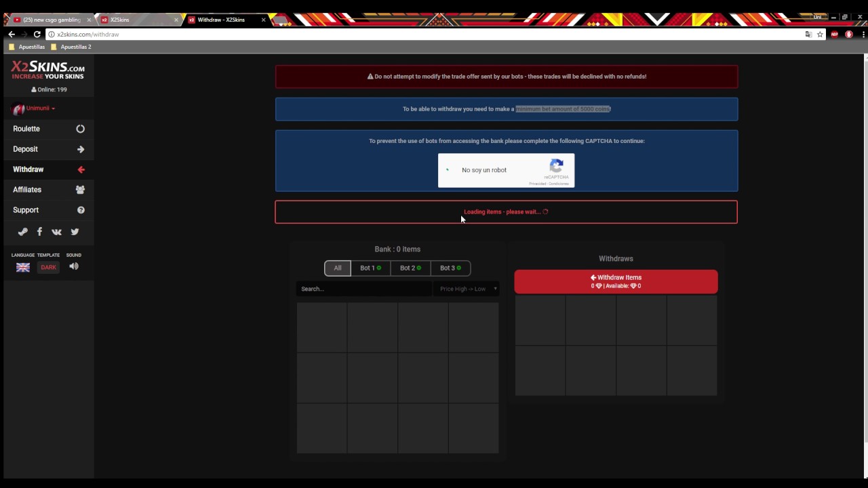Screen dimensions: 868x488
Task: Focus the bank Search field
Action: click(x=364, y=289)
